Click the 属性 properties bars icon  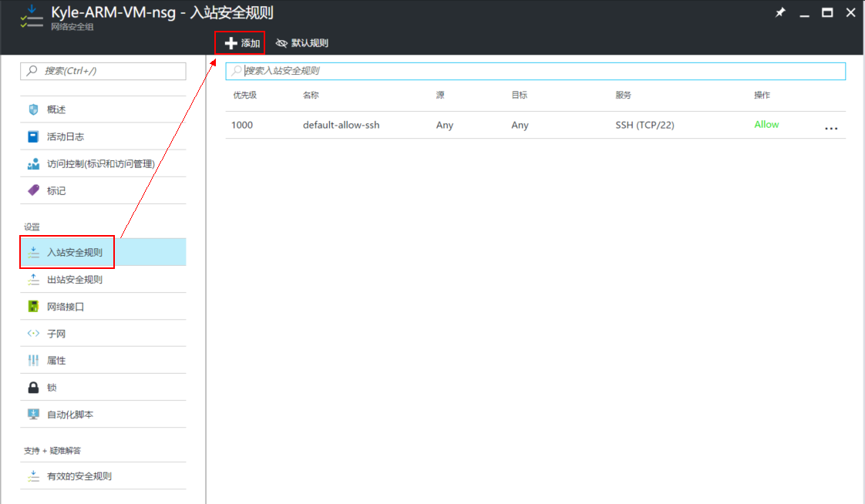33,361
